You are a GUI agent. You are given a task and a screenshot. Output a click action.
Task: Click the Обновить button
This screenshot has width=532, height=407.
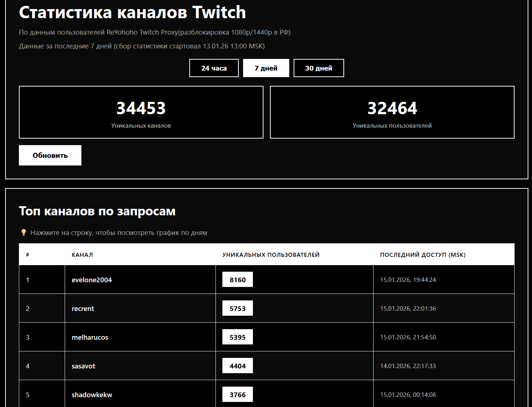click(50, 155)
